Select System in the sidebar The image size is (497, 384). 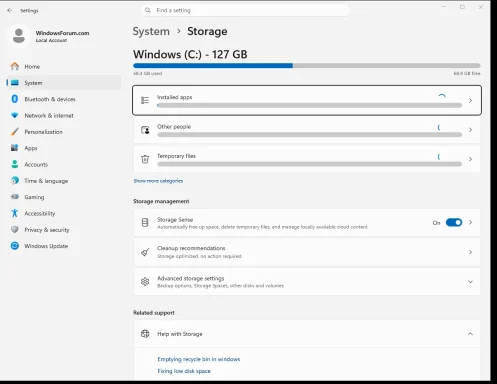tap(63, 83)
